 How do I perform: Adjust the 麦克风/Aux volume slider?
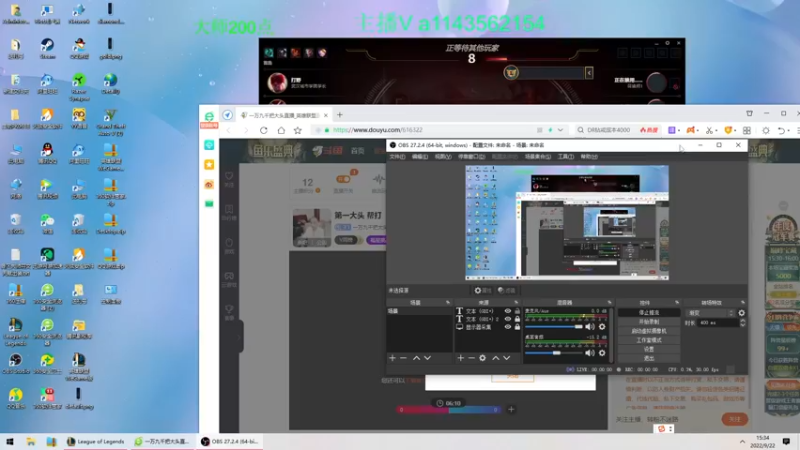pyautogui.click(x=554, y=327)
